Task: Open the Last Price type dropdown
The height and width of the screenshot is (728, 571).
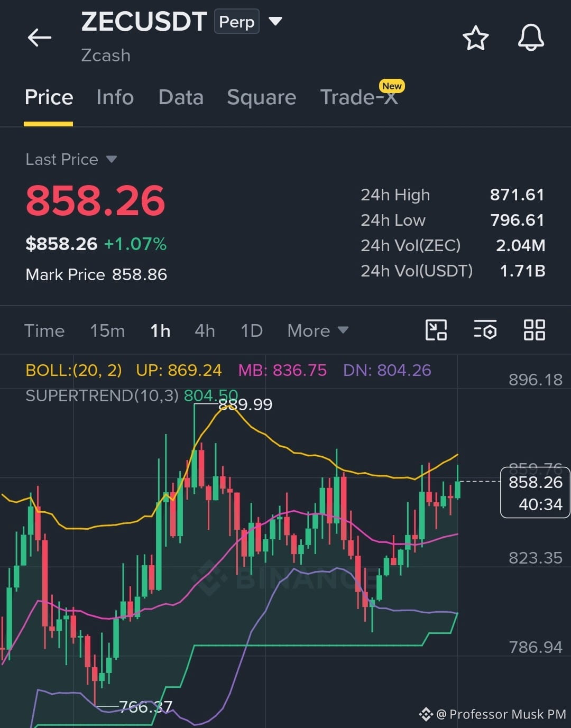Action: coord(71,159)
